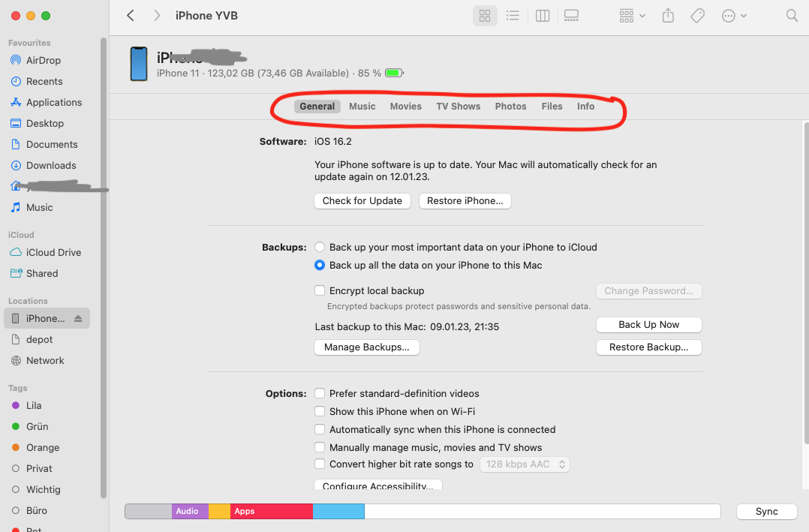Select the green Grün tag
The height and width of the screenshot is (532, 809).
point(38,427)
